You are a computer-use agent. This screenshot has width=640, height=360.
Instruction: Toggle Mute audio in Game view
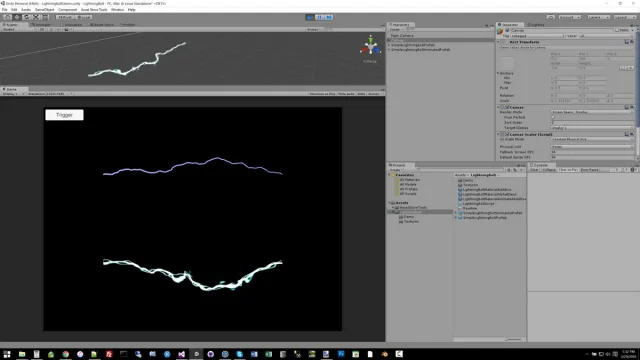346,94
